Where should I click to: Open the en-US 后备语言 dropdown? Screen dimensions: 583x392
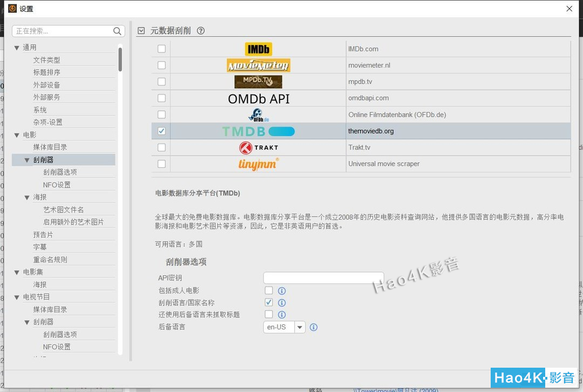tap(300, 327)
